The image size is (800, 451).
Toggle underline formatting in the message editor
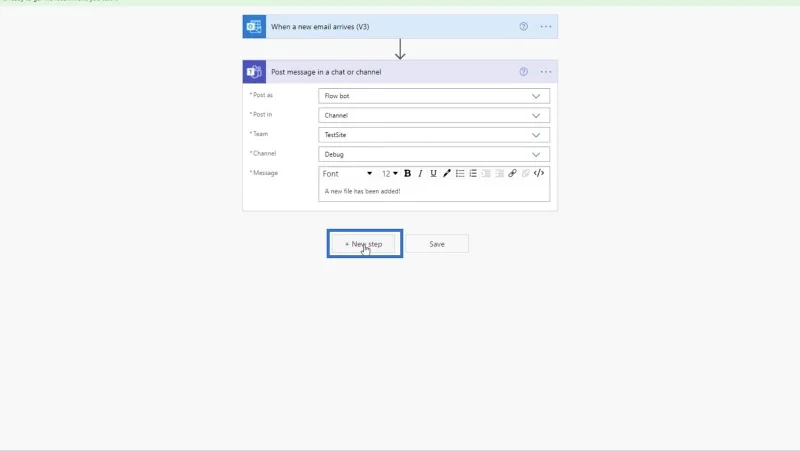[x=433, y=173]
